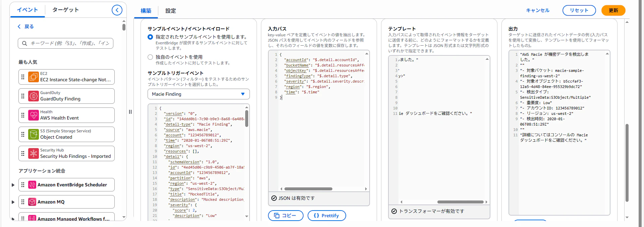The height and width of the screenshot is (227, 644).
Task: Click the keyword search input field
Action: [66, 43]
